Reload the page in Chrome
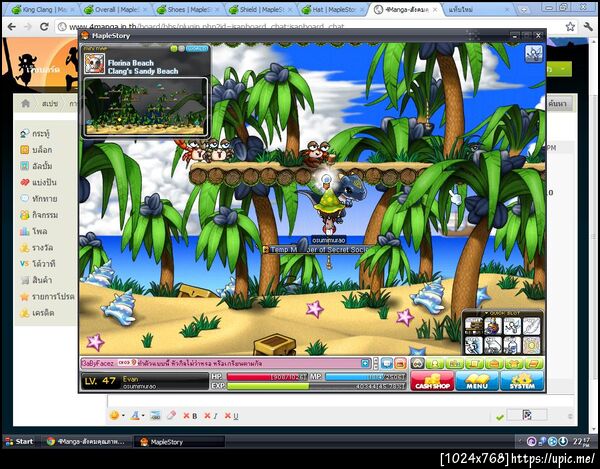This screenshot has height=469, width=600. pos(44,26)
